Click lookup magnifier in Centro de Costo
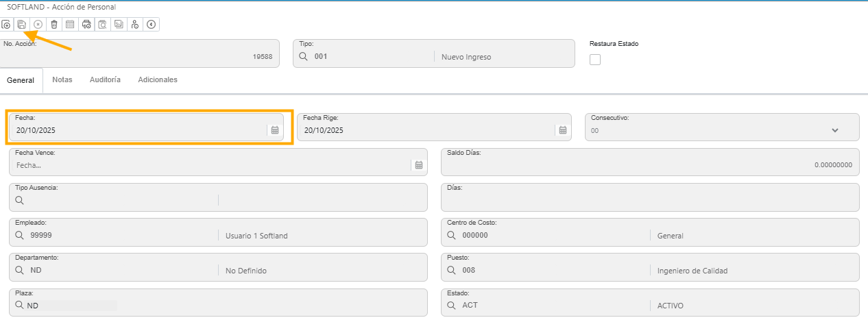The height and width of the screenshot is (320, 868). (x=451, y=235)
